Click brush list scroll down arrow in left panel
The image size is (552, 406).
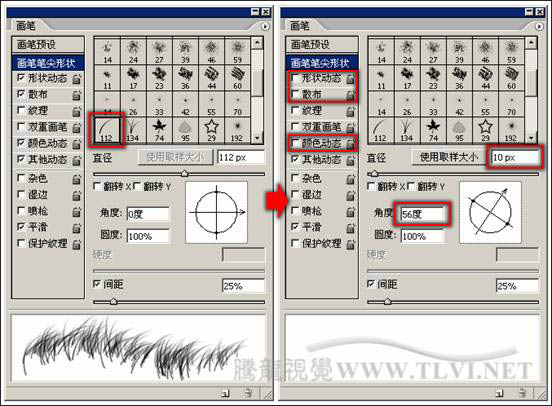pos(257,138)
